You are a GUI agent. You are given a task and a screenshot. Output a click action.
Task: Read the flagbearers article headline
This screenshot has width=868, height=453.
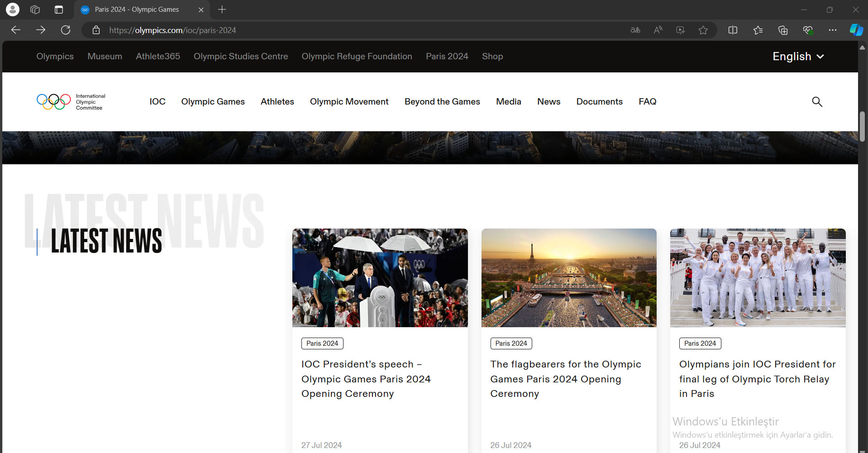tap(566, 379)
